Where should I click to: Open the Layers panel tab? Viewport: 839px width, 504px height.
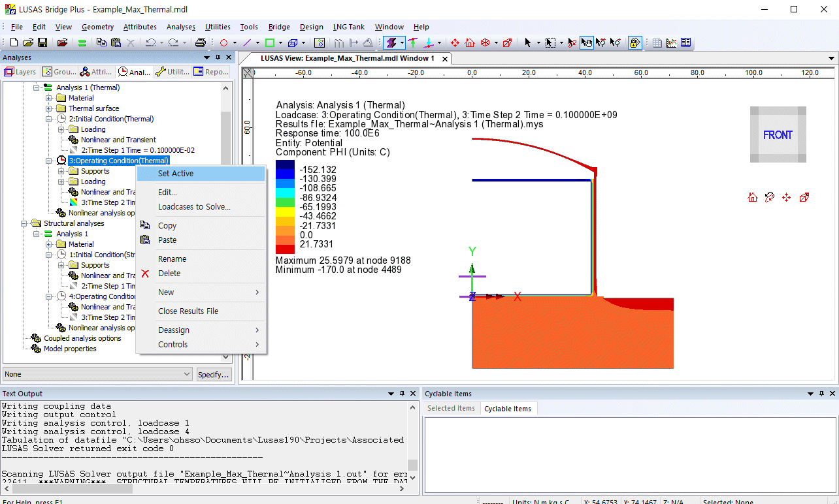tap(20, 72)
